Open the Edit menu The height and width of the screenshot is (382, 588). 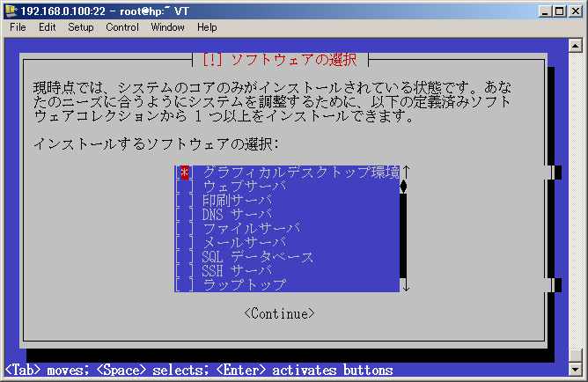click(x=47, y=27)
